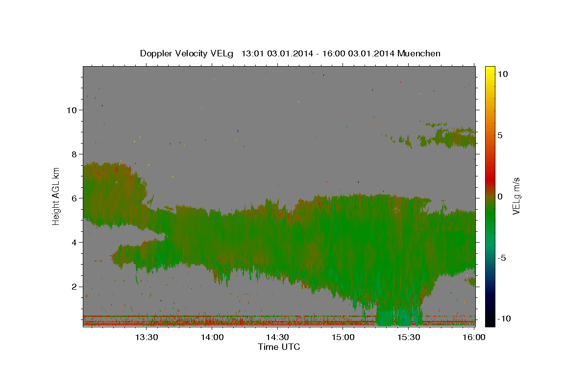Screen dimensions: 588x392
Task: Click the '16:00' time tick label
Action: pos(474,337)
